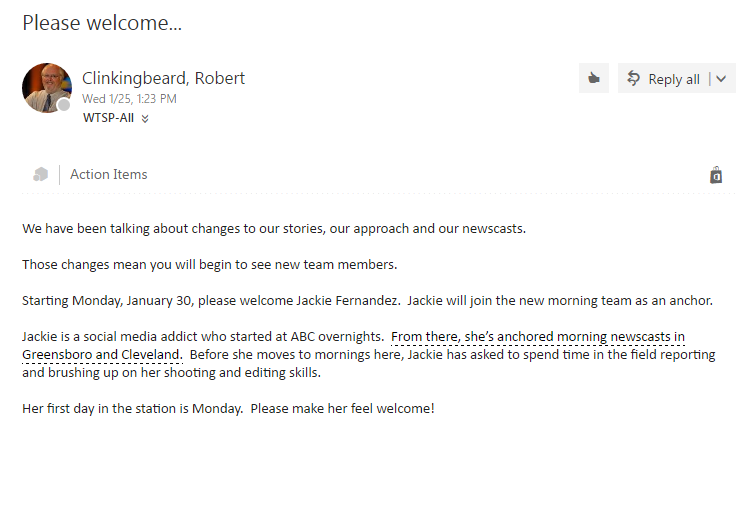The image size is (751, 528).
Task: Expand the recipient list chevron after WTSP-All
Action: [145, 119]
